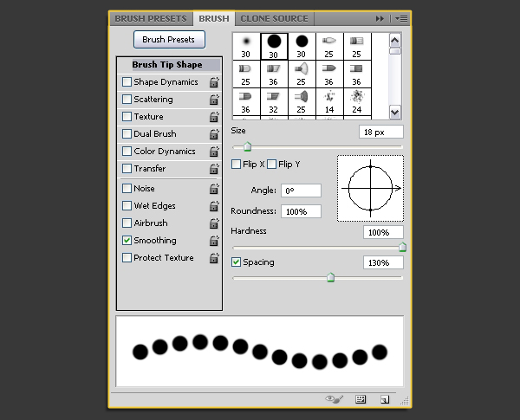This screenshot has width=520, height=420.
Task: Enable the Texture checkbox
Action: (x=127, y=117)
